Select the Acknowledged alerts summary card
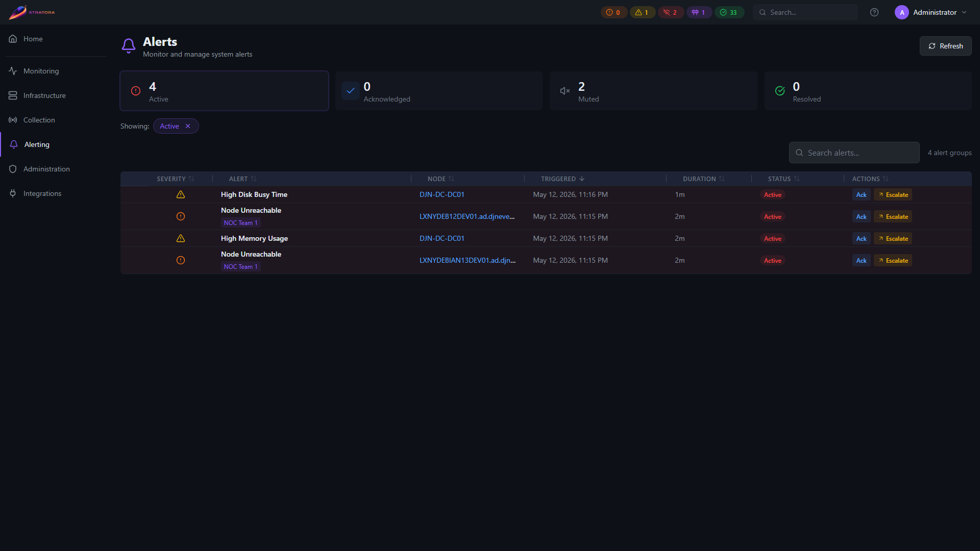 (439, 91)
